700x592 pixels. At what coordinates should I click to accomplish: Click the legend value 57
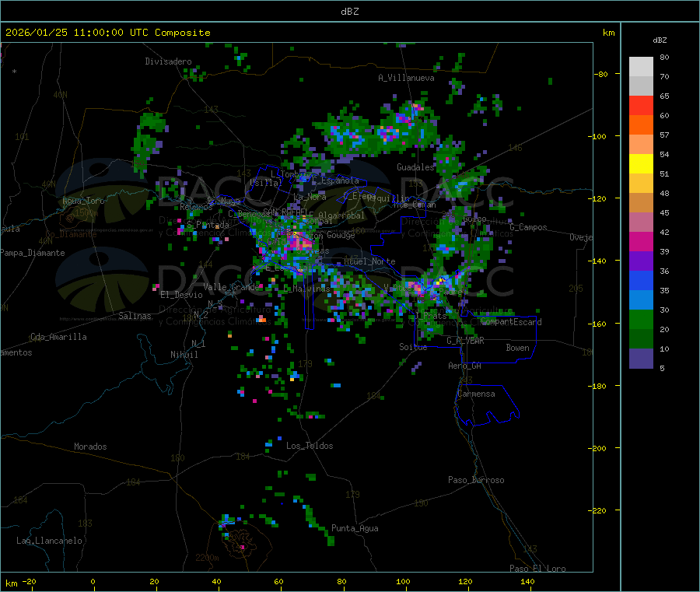coord(665,135)
